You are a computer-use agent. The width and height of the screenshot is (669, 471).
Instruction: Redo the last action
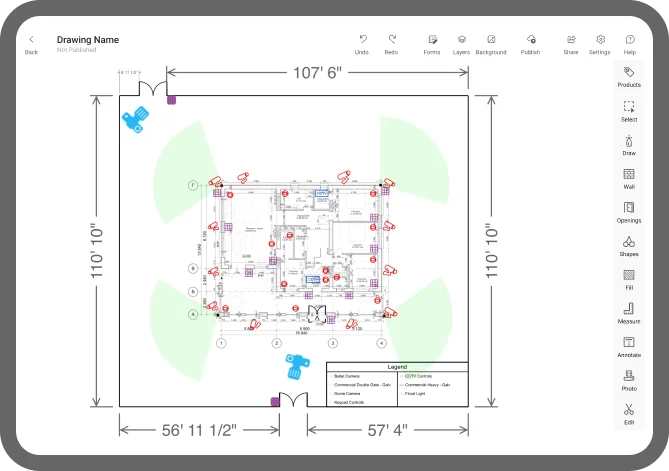click(391, 45)
